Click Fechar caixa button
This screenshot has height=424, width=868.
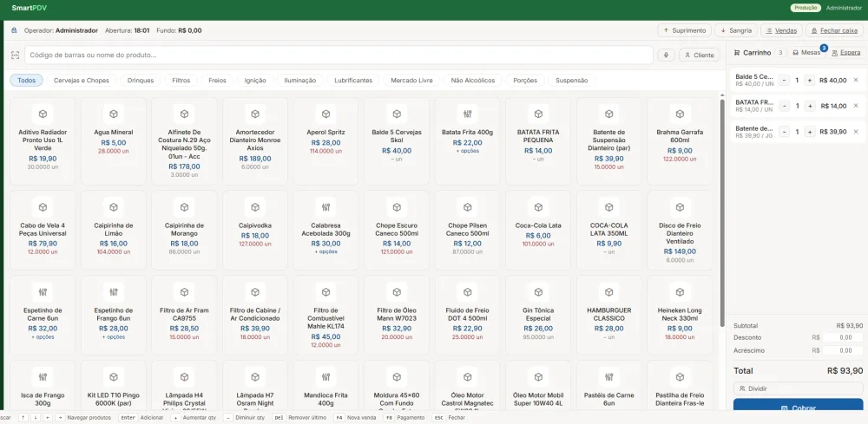pos(834,30)
